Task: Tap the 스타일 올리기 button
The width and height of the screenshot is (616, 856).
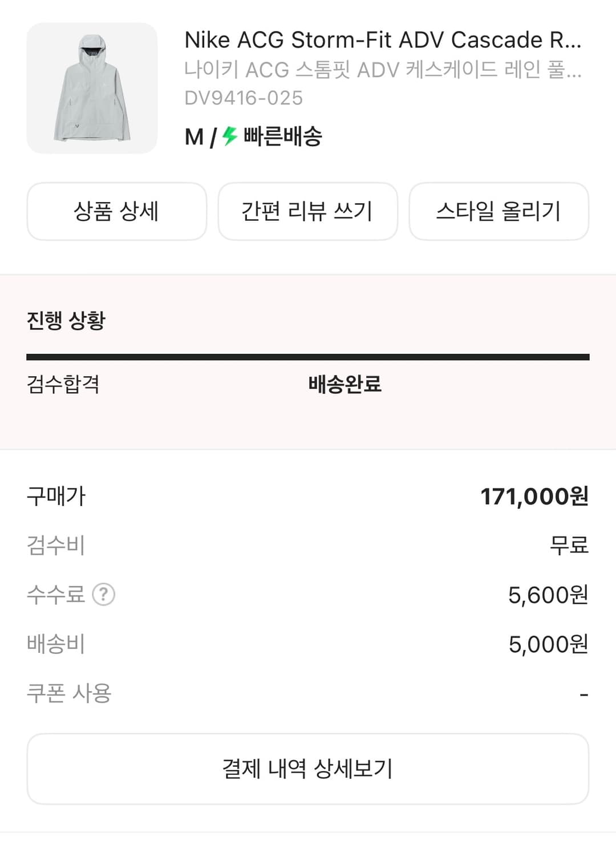Action: (499, 211)
